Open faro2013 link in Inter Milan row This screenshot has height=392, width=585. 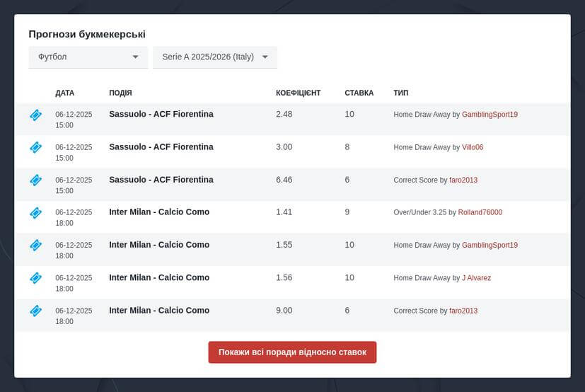click(463, 311)
